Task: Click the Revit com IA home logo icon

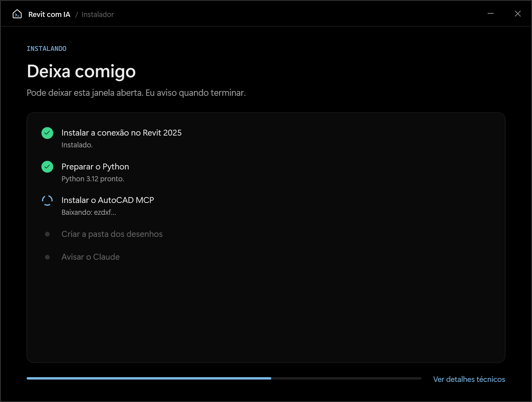Action: tap(17, 14)
